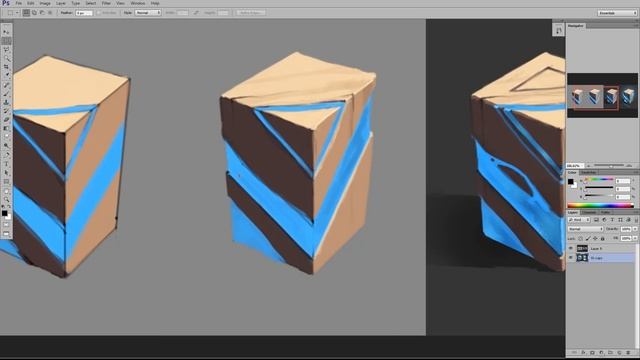
Task: Click the swap width and height button
Action: 196,13
